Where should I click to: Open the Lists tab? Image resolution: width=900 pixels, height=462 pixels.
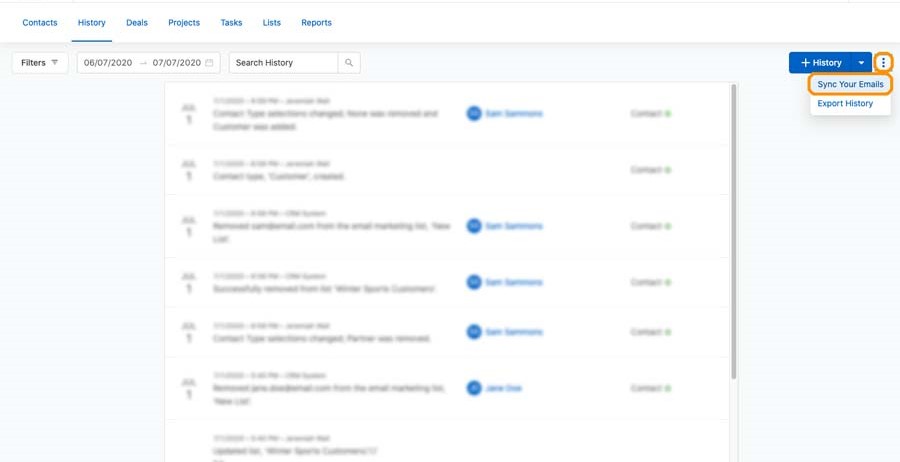pyautogui.click(x=271, y=23)
